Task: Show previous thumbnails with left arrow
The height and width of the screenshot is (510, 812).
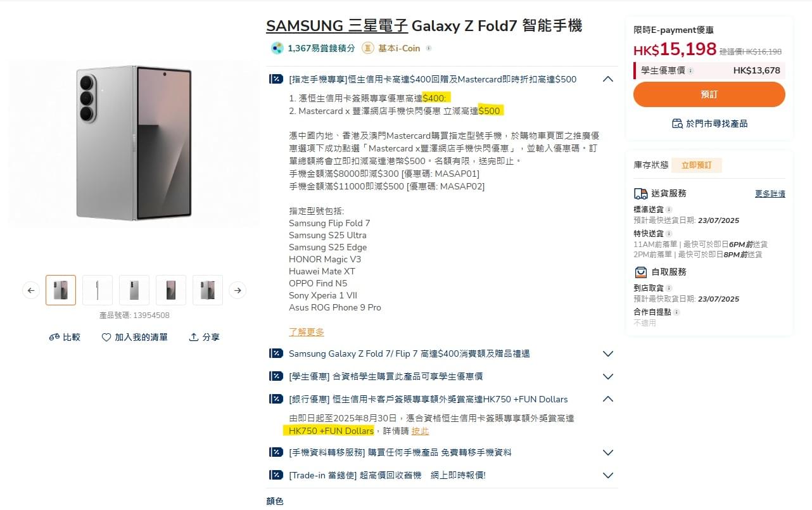Action: 30,290
